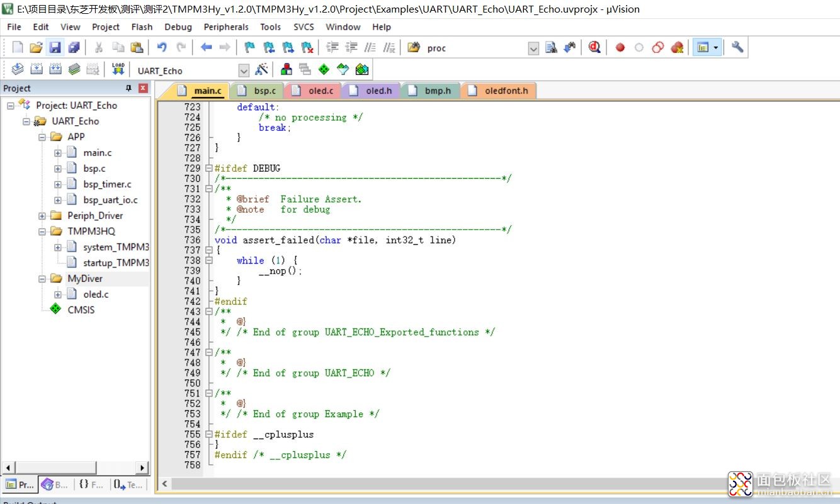This screenshot has height=504, width=840.
Task: Create a new file with New icon
Action: point(18,48)
